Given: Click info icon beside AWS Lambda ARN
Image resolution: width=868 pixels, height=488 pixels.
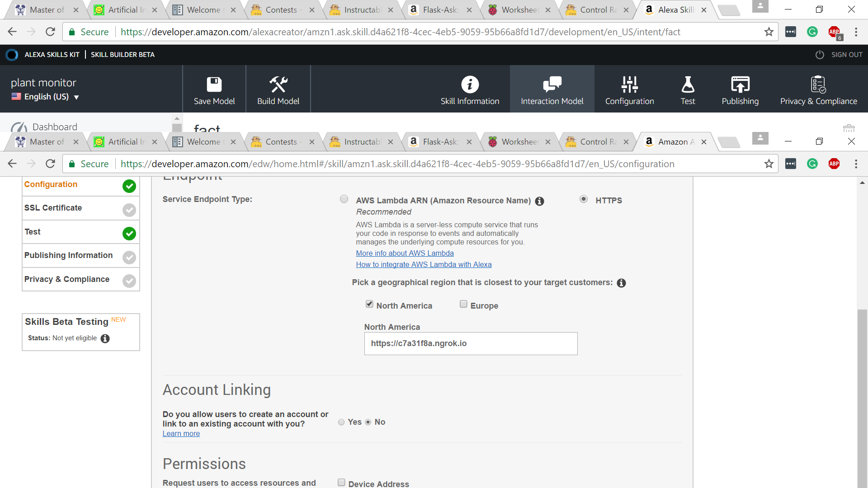Looking at the screenshot, I should 539,202.
